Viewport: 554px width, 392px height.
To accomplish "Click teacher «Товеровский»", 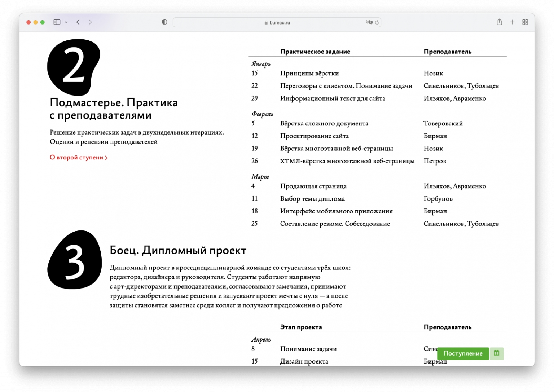I will [443, 124].
